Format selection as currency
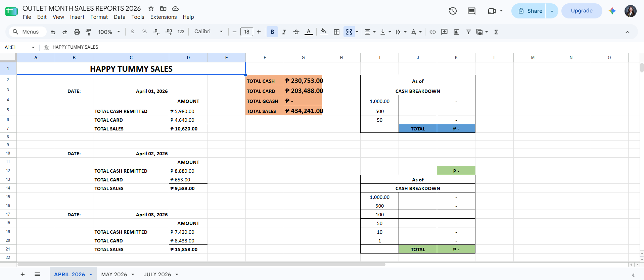Viewport: 644px width, 280px height. (x=133, y=32)
